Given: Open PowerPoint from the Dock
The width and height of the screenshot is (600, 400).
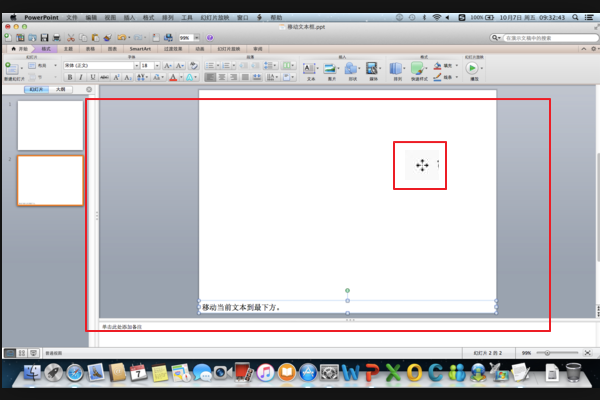Looking at the screenshot, I should [371, 372].
